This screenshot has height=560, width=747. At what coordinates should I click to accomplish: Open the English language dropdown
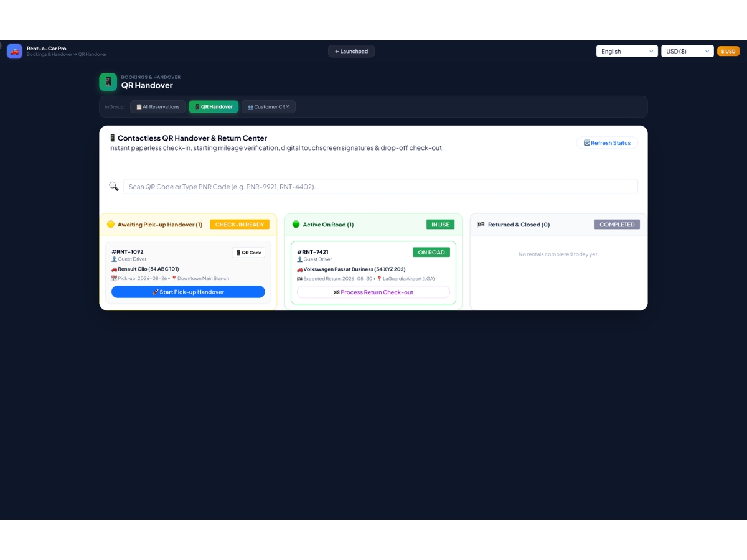(x=627, y=51)
